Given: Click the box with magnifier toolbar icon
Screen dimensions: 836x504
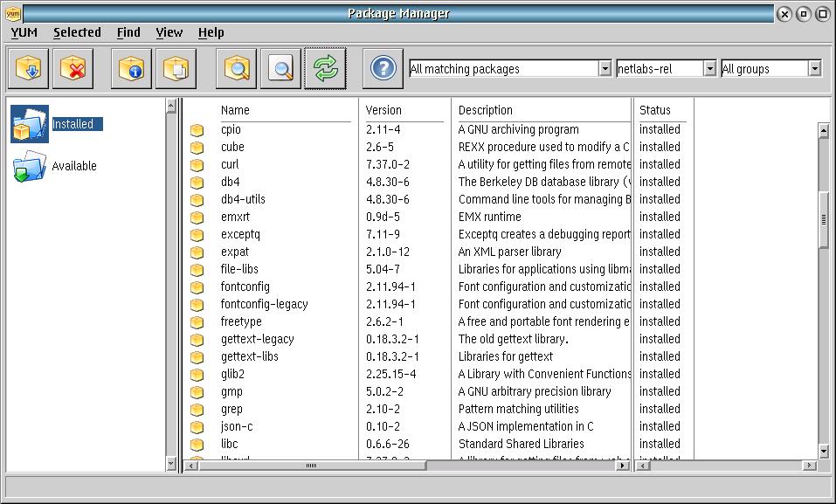Looking at the screenshot, I should click(236, 68).
